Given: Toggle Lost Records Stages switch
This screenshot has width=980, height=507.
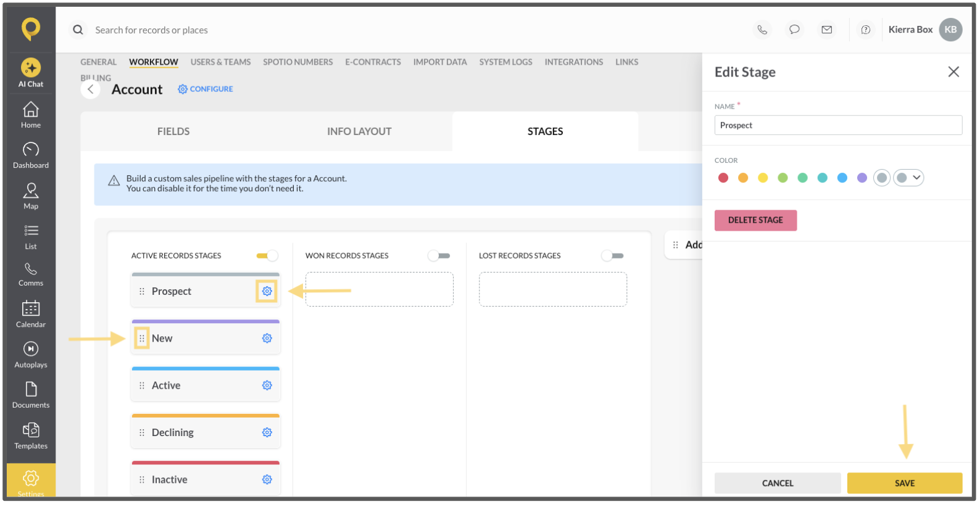Looking at the screenshot, I should pos(613,256).
